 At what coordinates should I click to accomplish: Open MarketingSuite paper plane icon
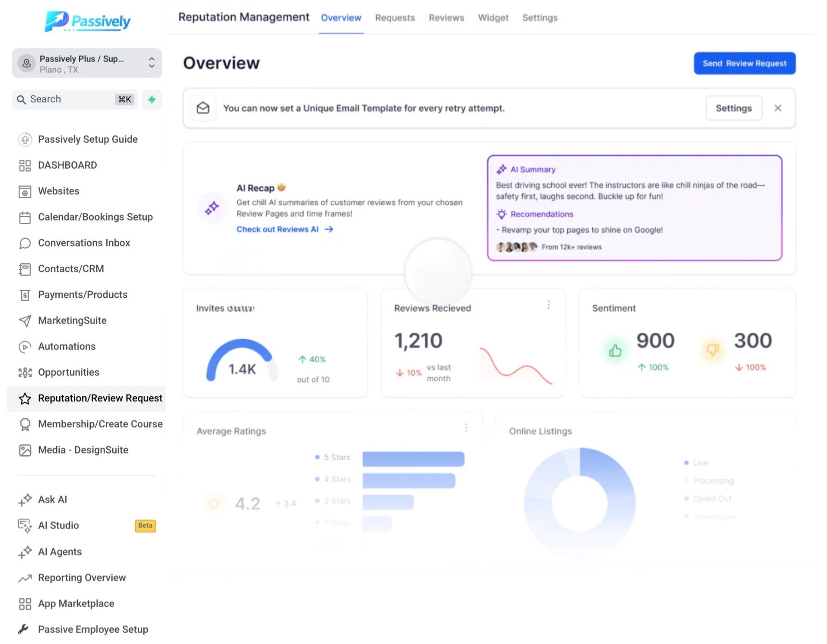pyautogui.click(x=25, y=321)
